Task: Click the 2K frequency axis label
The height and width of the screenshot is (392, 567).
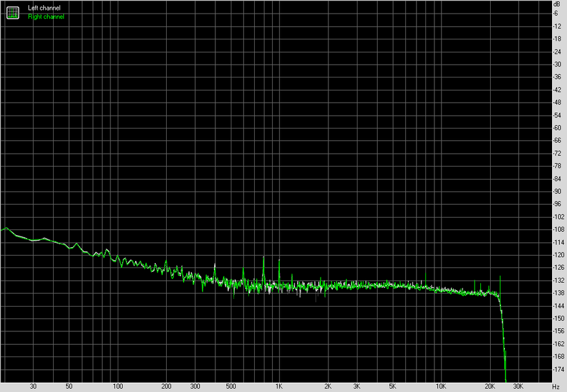Action: [x=328, y=386]
